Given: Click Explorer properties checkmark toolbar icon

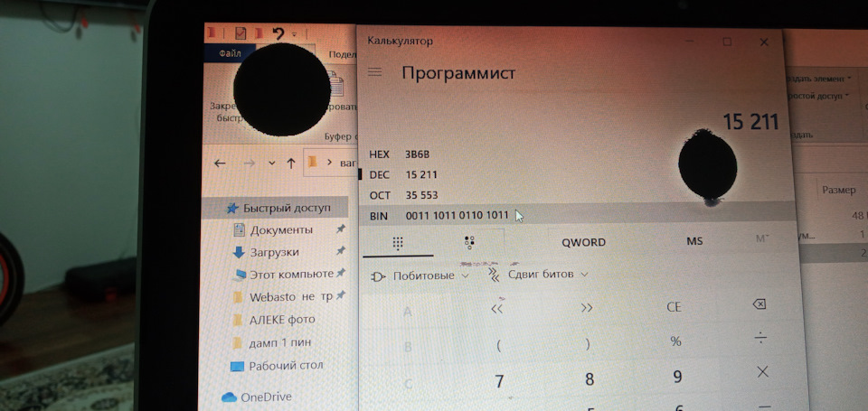Looking at the screenshot, I should [x=241, y=33].
